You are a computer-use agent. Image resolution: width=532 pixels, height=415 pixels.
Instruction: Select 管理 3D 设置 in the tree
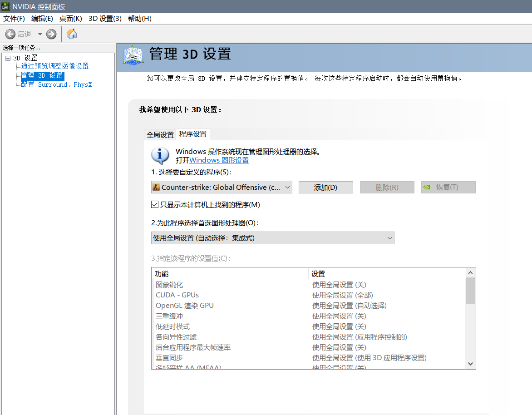click(x=42, y=75)
